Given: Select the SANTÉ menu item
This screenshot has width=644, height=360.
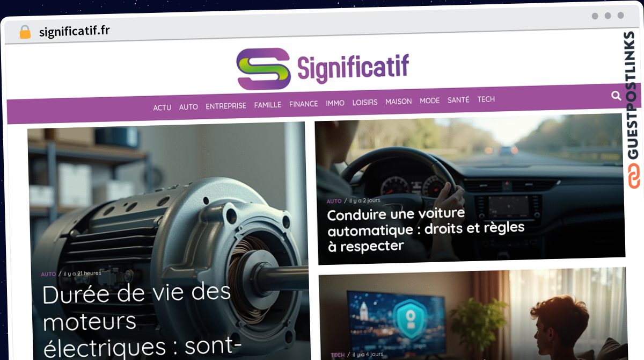Looking at the screenshot, I should (x=458, y=99).
